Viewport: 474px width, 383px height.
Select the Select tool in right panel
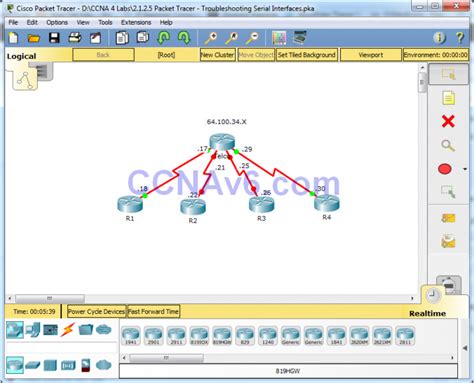coord(448,74)
